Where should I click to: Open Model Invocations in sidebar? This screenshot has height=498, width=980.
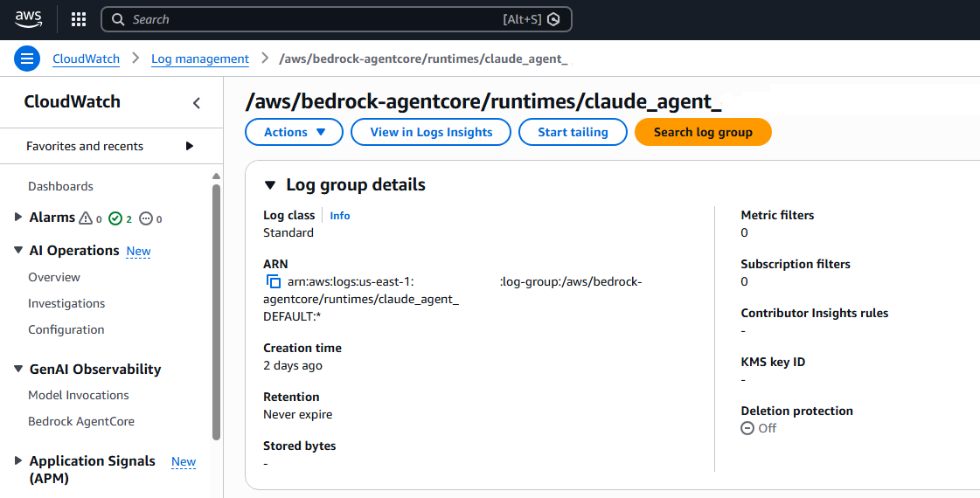pyautogui.click(x=79, y=395)
